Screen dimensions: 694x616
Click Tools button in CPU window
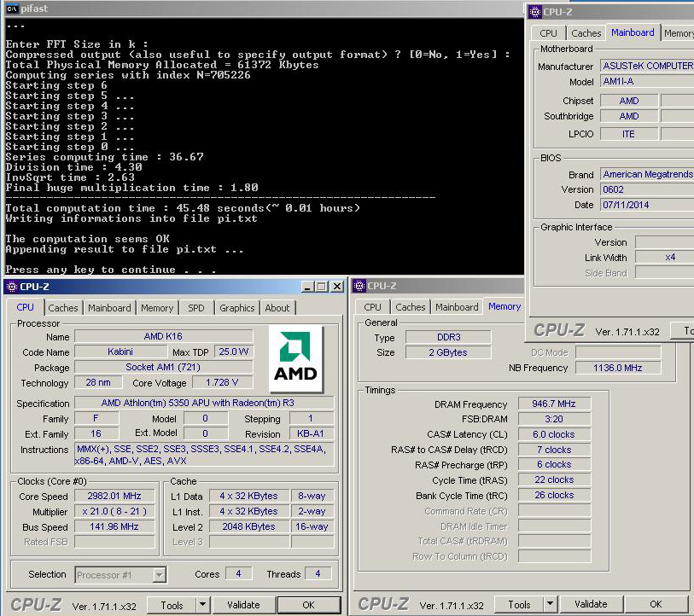pos(172,605)
